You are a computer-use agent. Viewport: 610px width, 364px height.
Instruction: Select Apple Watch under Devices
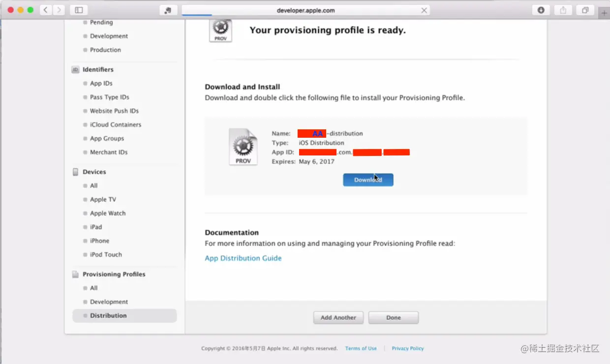click(108, 213)
